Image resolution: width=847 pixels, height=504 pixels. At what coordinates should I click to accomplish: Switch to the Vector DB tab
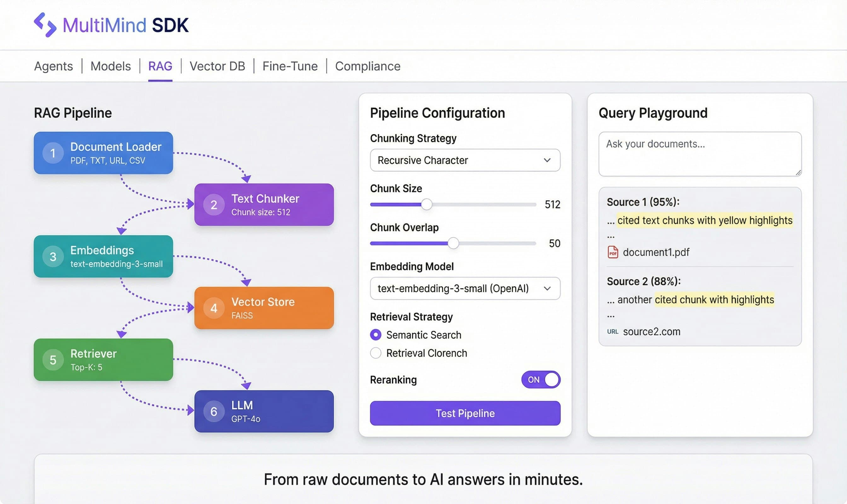217,66
